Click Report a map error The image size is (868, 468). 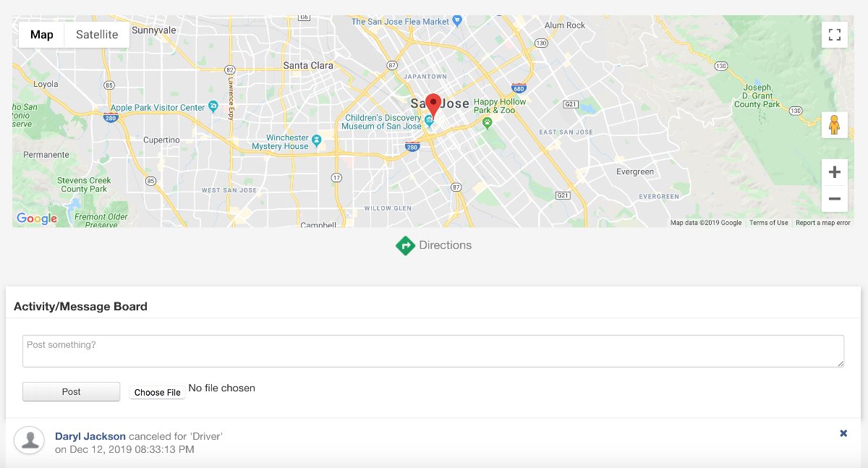823,223
